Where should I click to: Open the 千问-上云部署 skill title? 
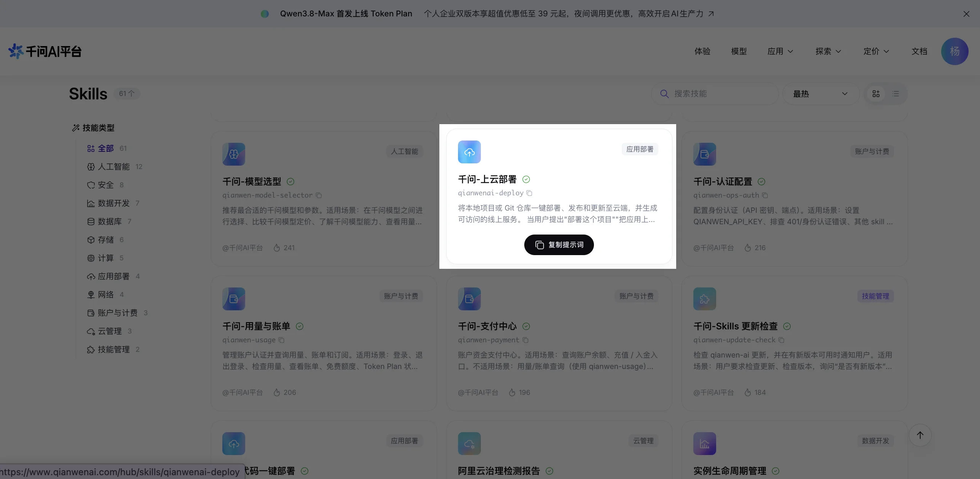click(487, 179)
